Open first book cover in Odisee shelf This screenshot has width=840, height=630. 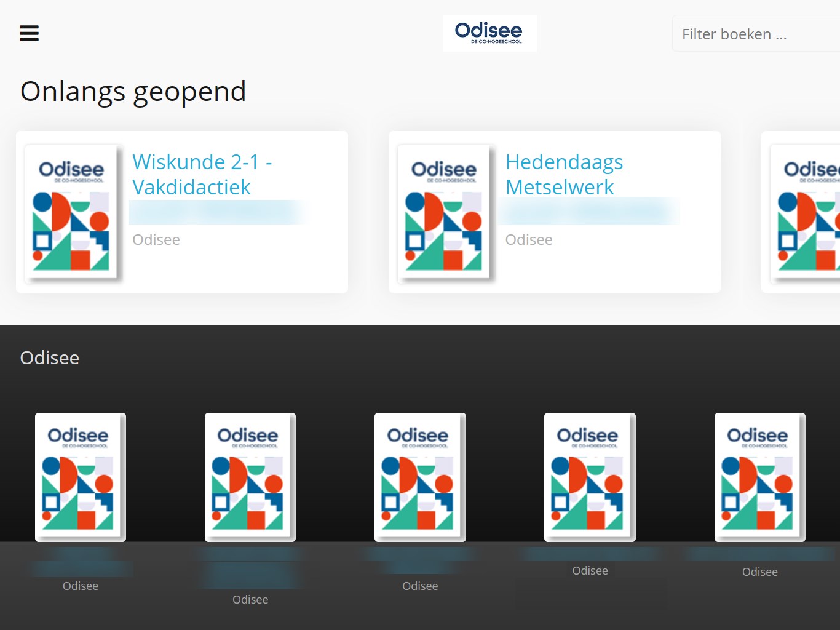click(81, 477)
